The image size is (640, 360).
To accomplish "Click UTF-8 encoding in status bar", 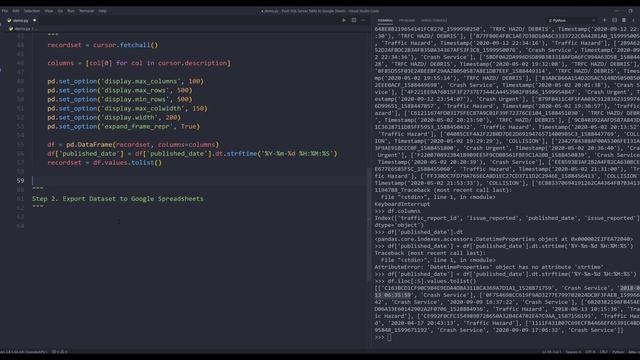I will coord(590,352).
